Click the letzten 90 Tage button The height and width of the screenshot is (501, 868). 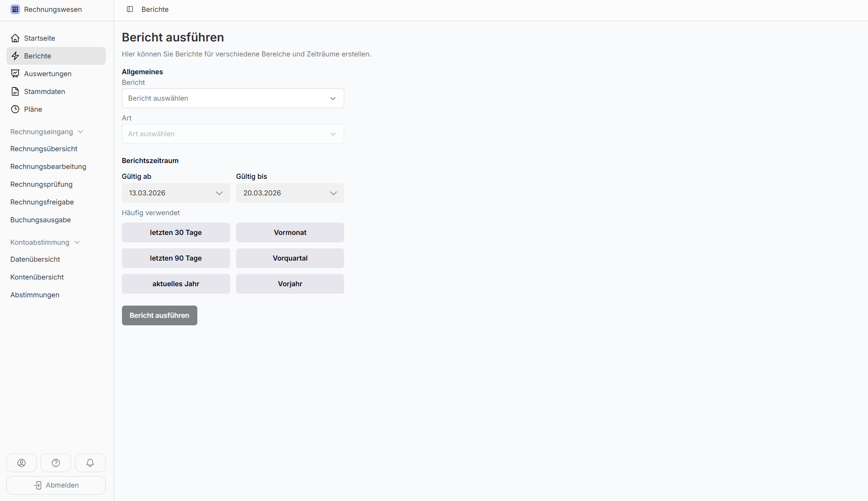click(176, 258)
